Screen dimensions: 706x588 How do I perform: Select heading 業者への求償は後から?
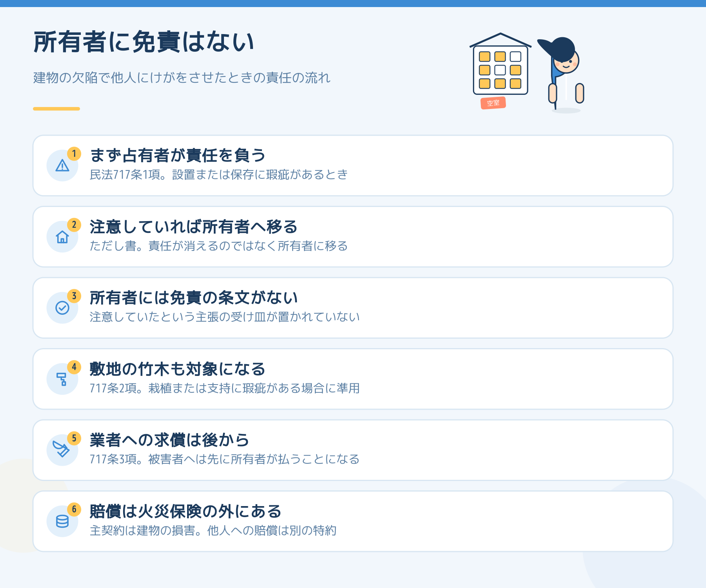coord(170,440)
